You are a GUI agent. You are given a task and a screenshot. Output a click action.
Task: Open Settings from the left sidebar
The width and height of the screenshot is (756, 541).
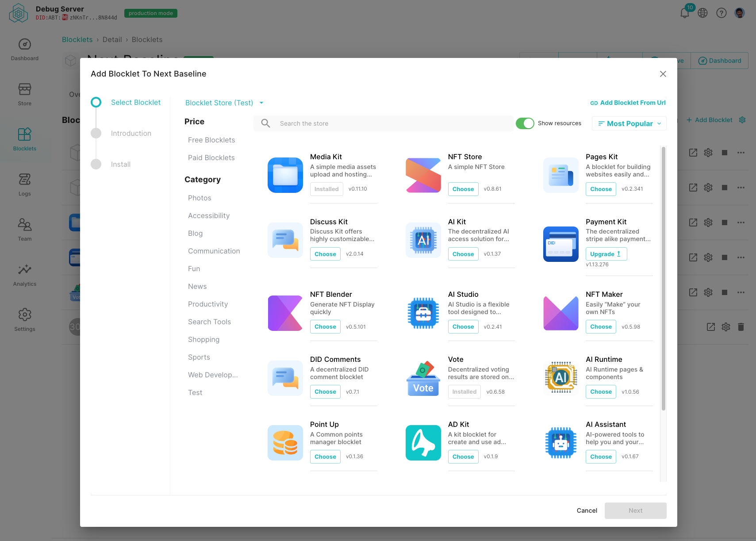[24, 319]
